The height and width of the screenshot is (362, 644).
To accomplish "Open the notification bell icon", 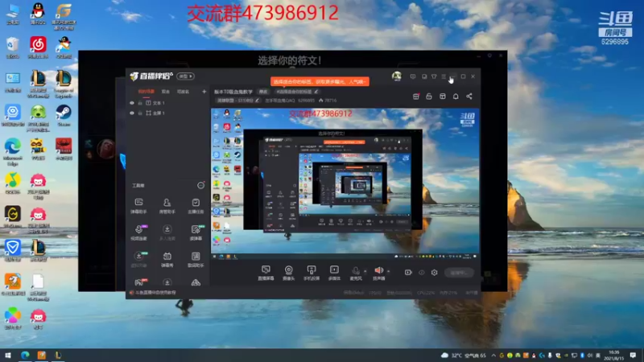I will [x=456, y=96].
